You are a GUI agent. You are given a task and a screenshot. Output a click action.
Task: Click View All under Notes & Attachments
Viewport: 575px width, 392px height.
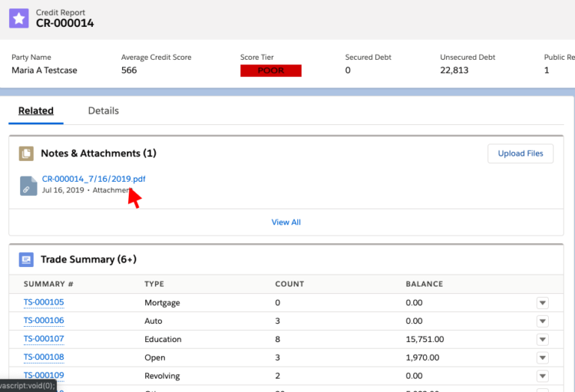(x=286, y=222)
